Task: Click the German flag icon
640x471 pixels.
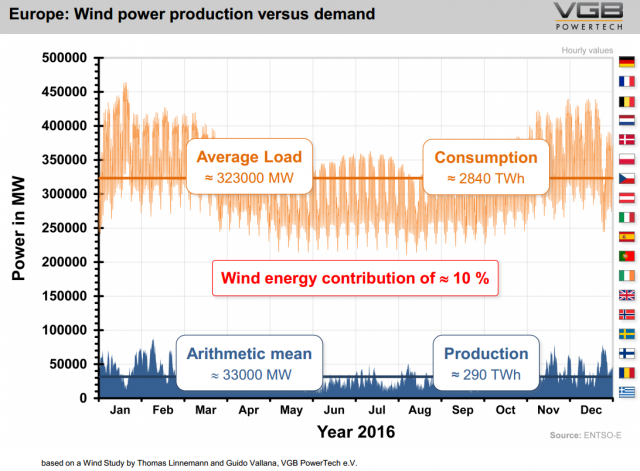Action: click(627, 62)
